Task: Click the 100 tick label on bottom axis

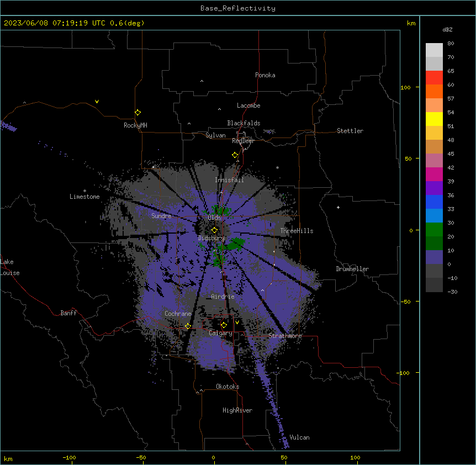Action: pyautogui.click(x=355, y=457)
